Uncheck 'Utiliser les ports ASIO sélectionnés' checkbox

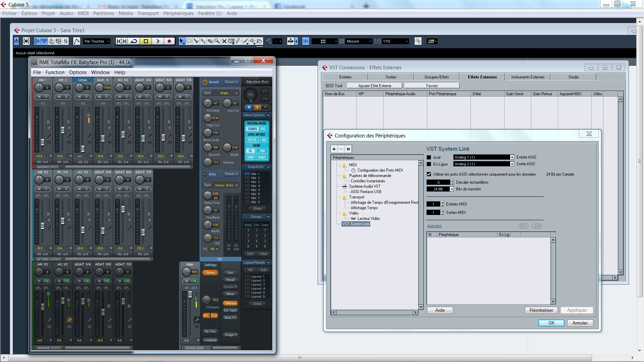(429, 174)
